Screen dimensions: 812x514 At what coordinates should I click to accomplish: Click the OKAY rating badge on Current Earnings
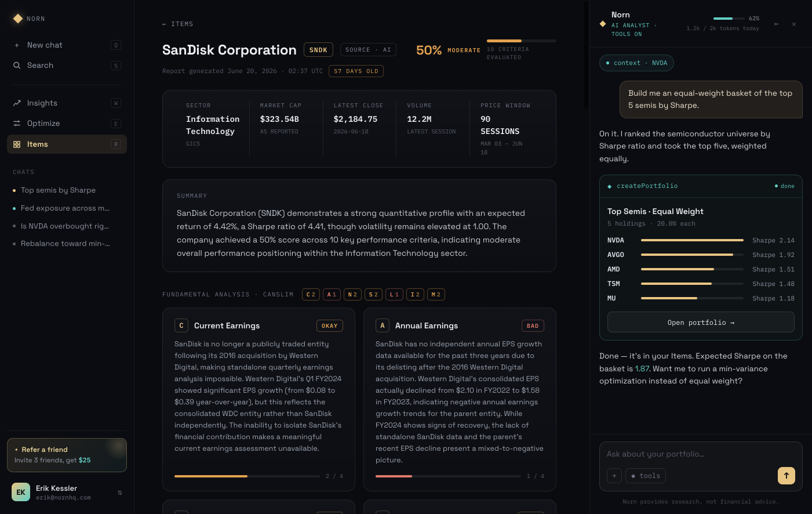329,326
